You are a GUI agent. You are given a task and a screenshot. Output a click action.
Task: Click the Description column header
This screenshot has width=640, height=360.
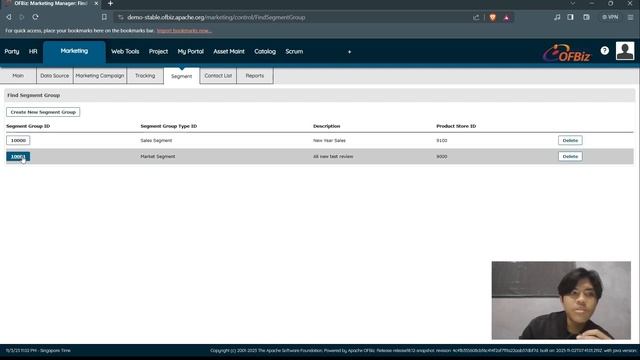coord(327,126)
